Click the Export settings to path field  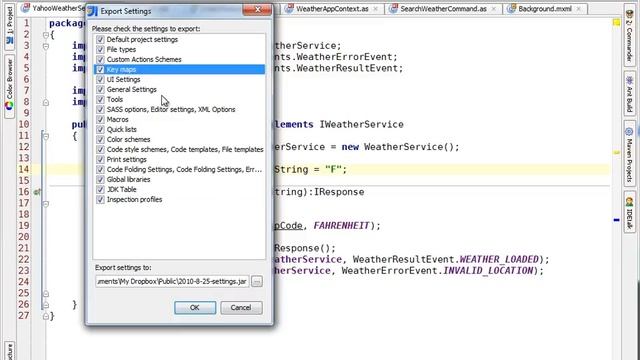172,281
